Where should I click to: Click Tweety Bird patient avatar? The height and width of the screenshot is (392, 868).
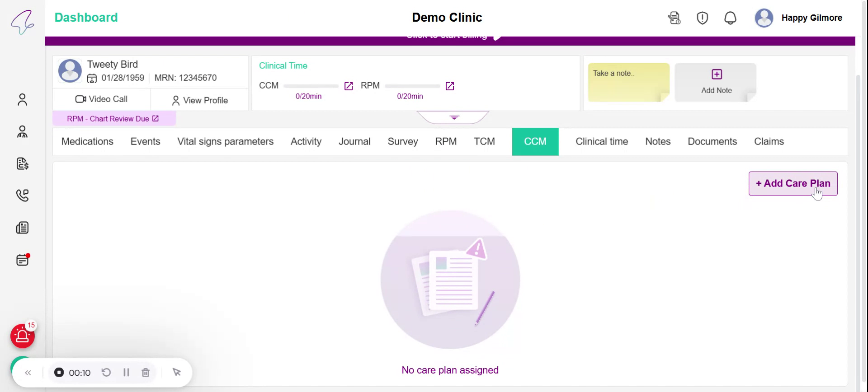(70, 70)
